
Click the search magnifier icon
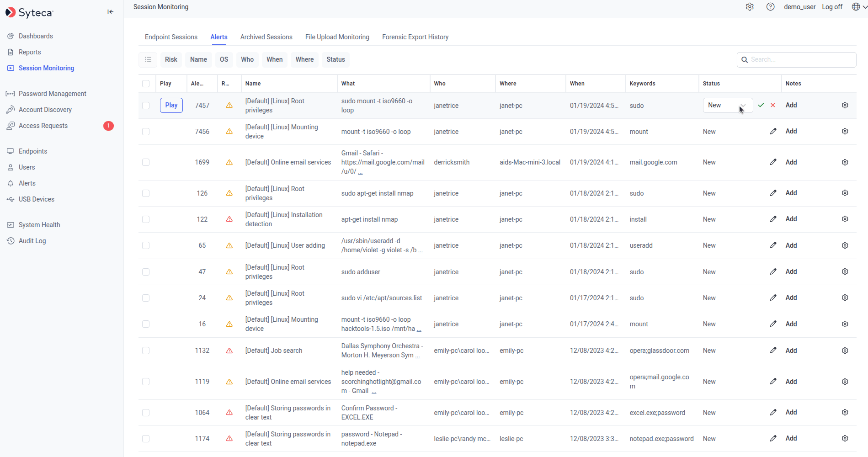[745, 60]
